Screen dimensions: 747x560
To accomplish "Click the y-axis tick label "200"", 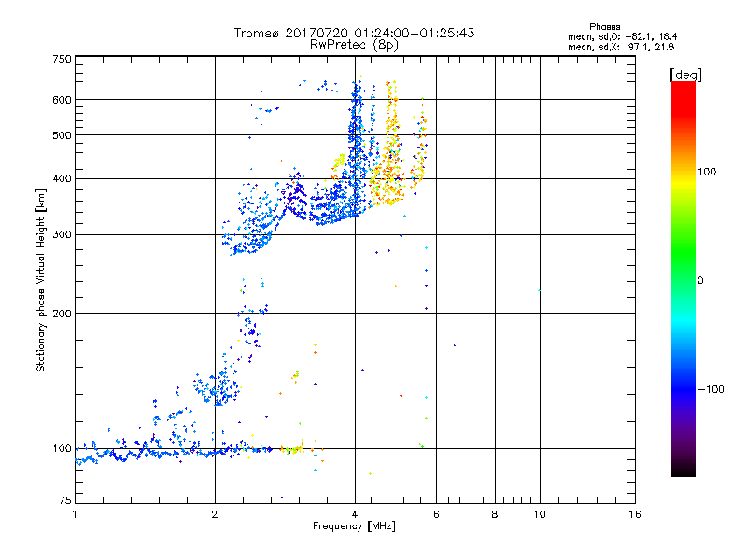I will point(62,314).
